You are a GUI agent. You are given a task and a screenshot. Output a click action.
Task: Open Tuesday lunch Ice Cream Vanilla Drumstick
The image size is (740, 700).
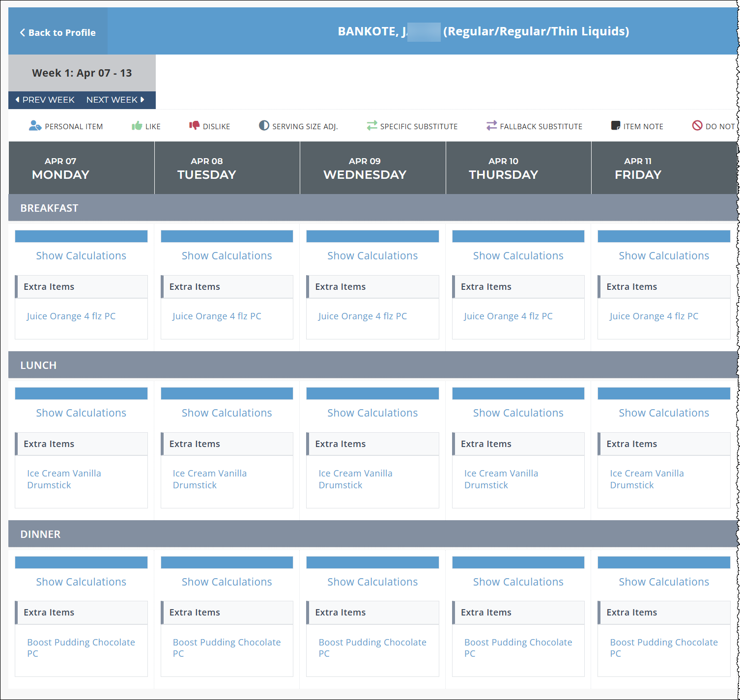tap(210, 479)
